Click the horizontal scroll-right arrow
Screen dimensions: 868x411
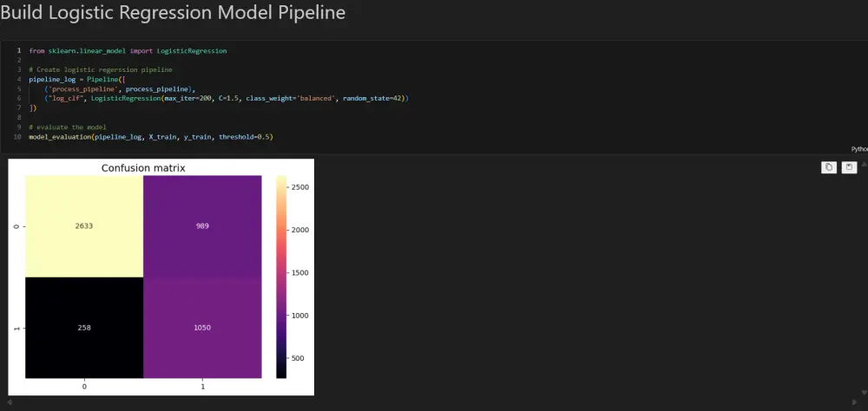click(856, 404)
